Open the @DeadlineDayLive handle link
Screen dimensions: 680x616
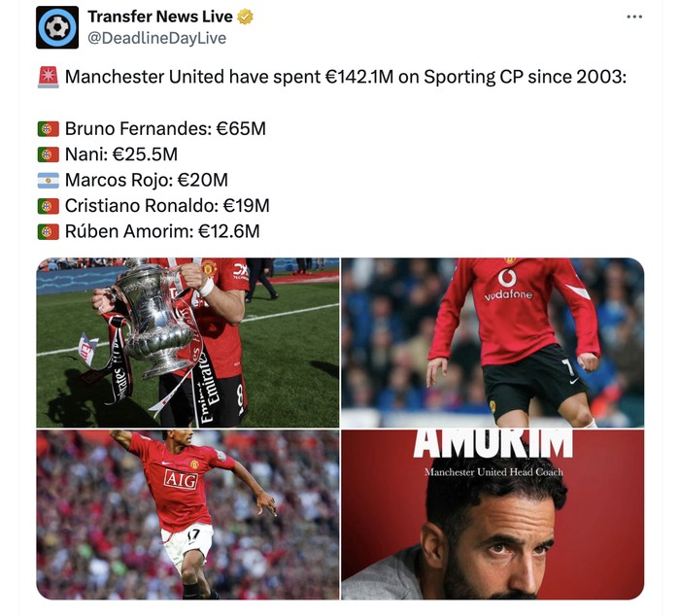click(156, 38)
